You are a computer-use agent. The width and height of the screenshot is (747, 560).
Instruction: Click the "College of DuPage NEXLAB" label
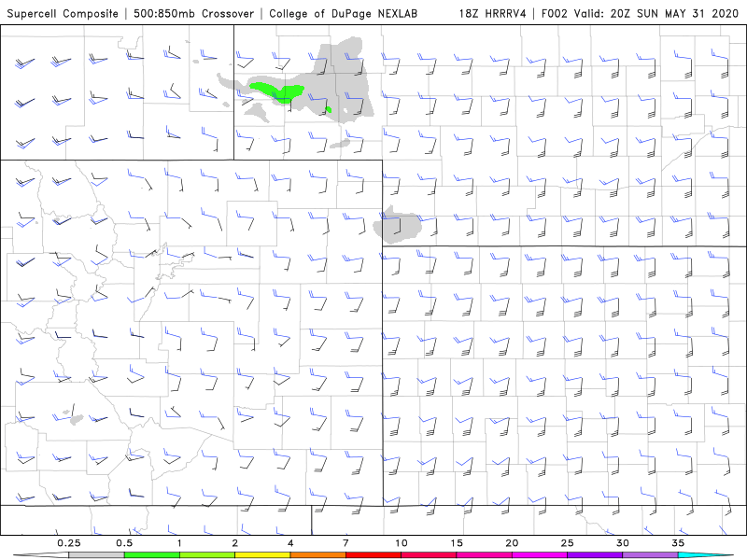tap(343, 13)
